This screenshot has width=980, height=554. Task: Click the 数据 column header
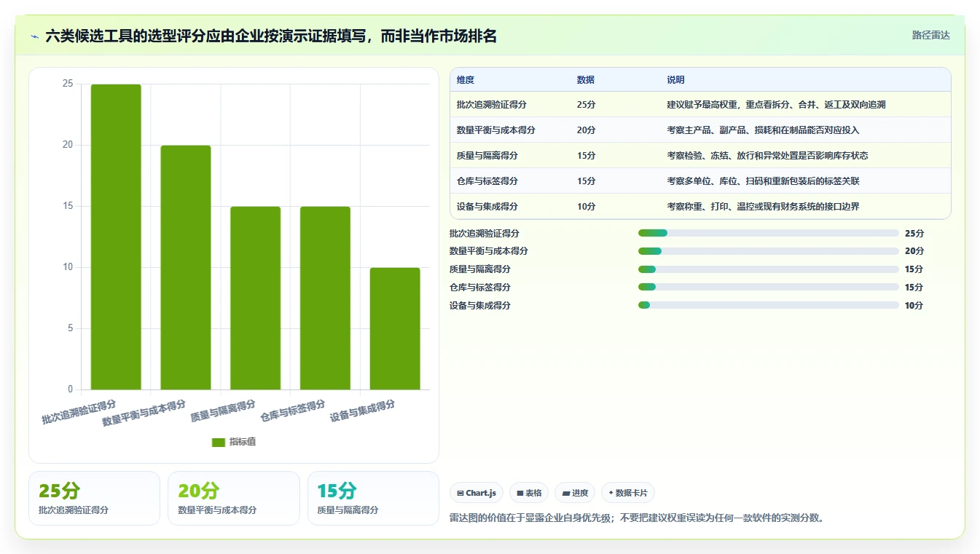tap(586, 80)
